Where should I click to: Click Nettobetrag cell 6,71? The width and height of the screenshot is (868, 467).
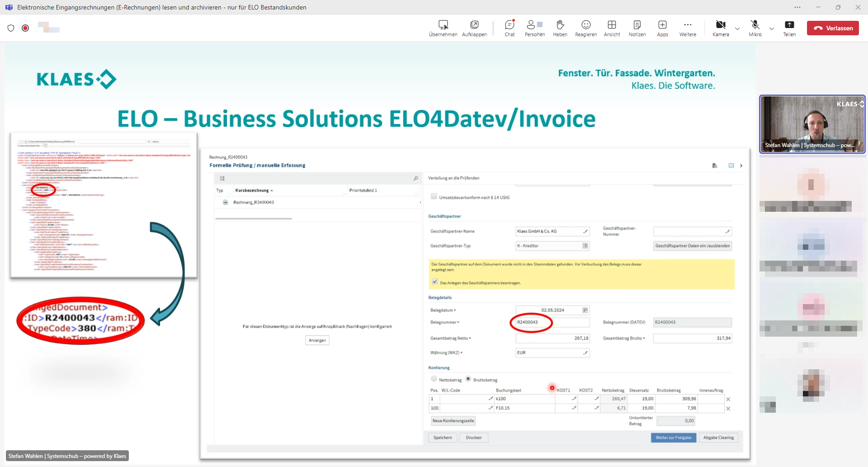[614, 408]
